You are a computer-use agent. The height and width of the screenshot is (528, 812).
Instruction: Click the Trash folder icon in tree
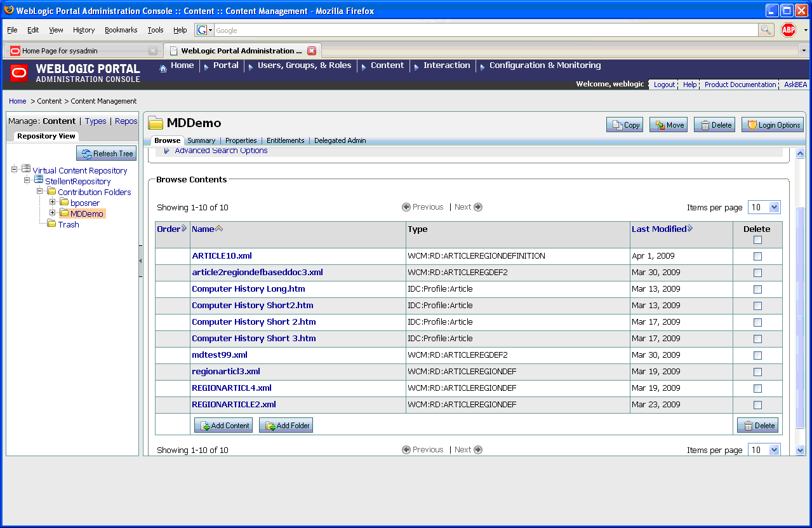tap(51, 223)
